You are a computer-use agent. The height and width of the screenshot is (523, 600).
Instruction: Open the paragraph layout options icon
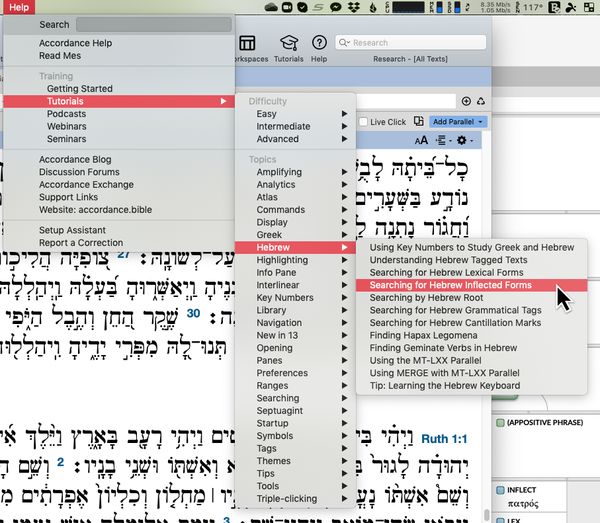(443, 140)
